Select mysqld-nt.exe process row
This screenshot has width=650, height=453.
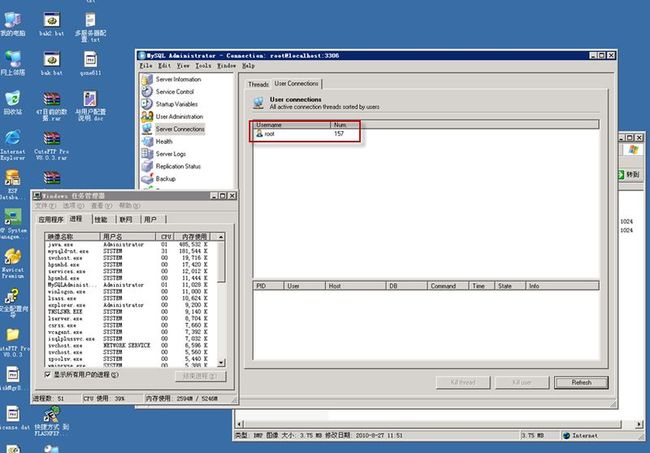131,251
